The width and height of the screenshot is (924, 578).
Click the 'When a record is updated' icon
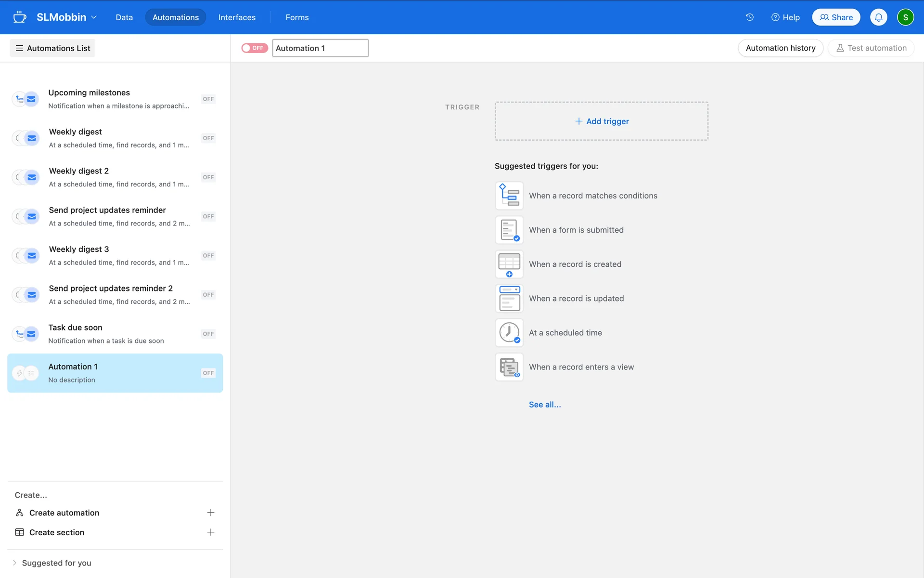tap(509, 298)
